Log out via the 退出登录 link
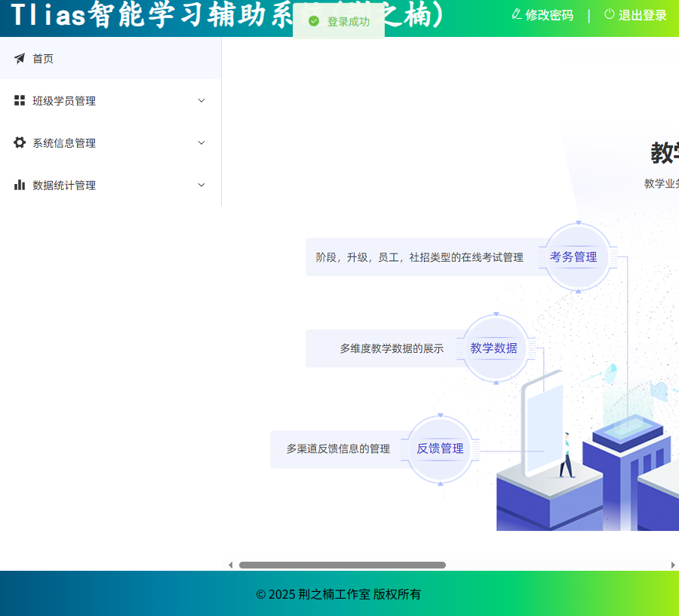679x616 pixels. coord(643,15)
